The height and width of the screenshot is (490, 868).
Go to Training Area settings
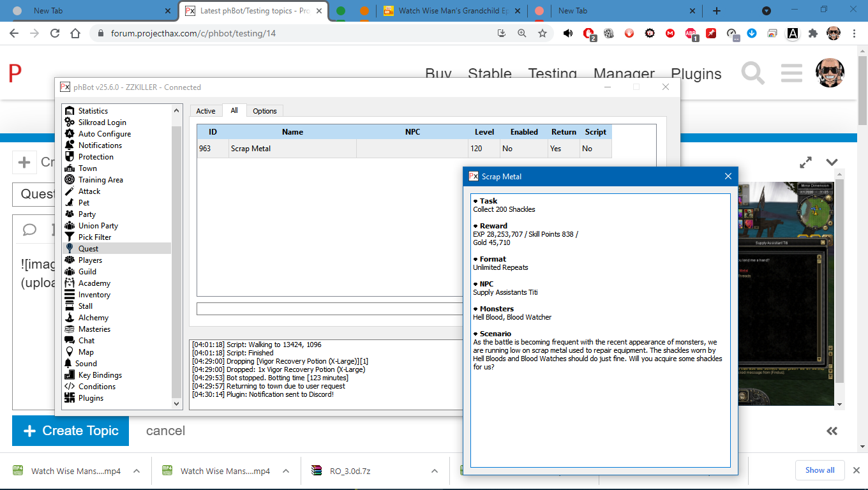(100, 180)
